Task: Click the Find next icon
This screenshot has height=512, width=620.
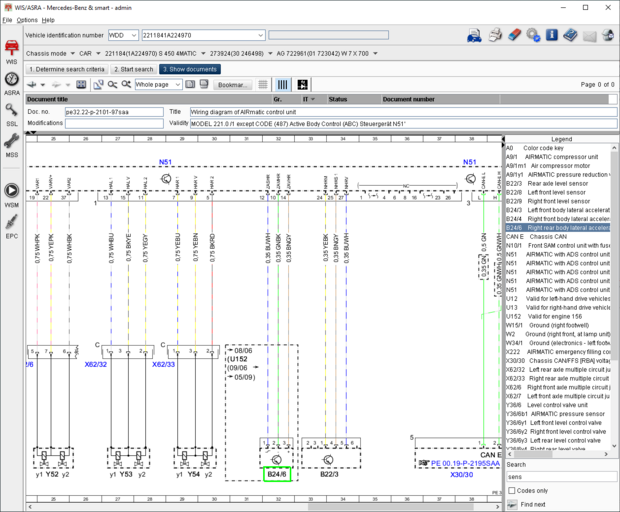Action: pos(512,504)
